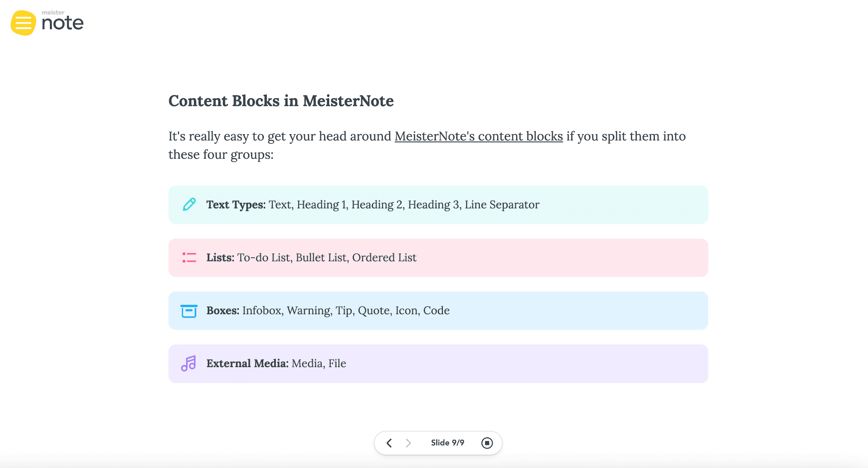This screenshot has height=468, width=868.
Task: Click the bold Text Types label
Action: [236, 205]
